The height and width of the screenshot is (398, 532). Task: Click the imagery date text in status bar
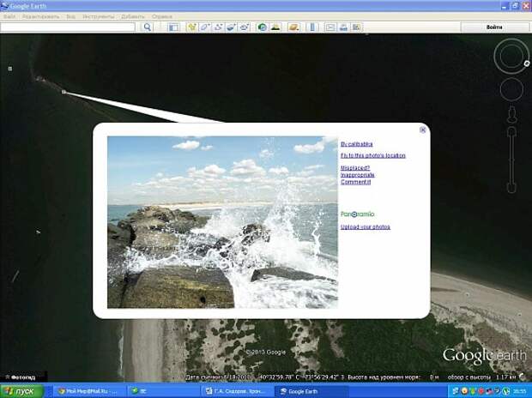(219, 377)
